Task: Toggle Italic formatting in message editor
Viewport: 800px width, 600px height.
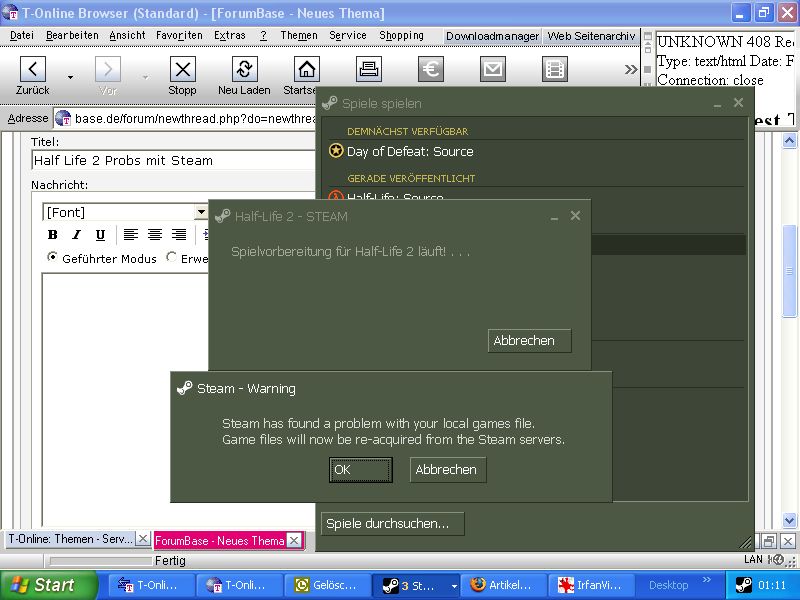Action: pyautogui.click(x=77, y=235)
